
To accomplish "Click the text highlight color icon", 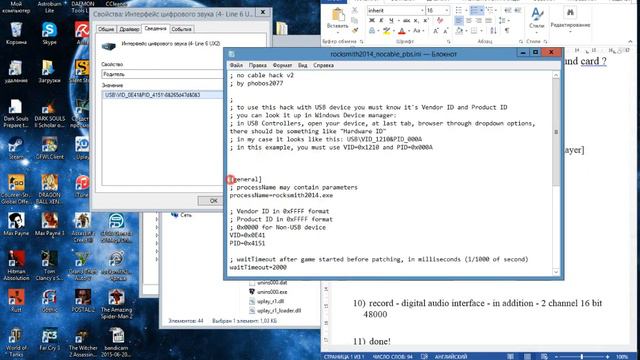I will point(386,31).
